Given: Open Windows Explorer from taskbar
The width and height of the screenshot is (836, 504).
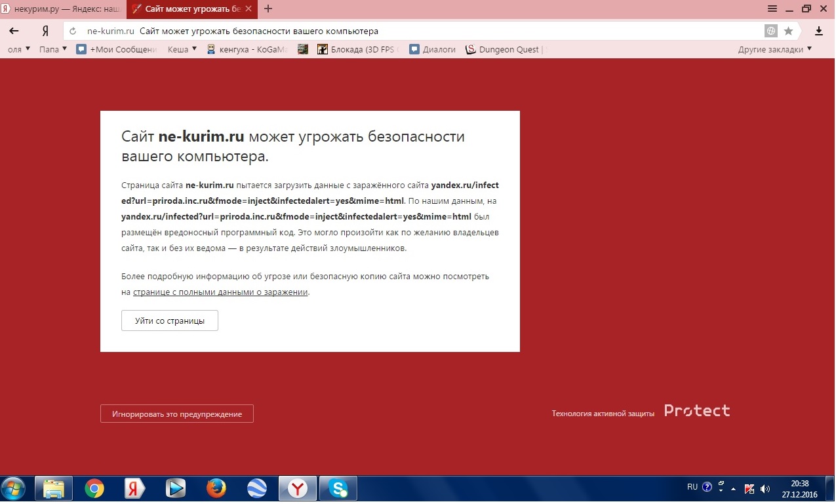Looking at the screenshot, I should 54,489.
